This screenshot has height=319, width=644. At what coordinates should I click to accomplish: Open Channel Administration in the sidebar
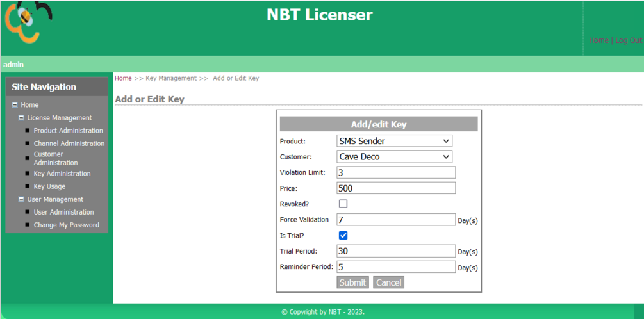[69, 143]
